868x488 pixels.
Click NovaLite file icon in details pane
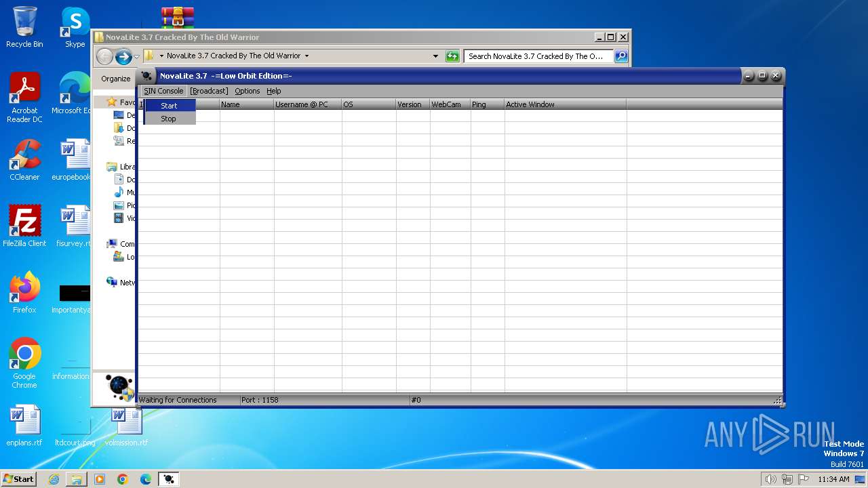pos(121,388)
